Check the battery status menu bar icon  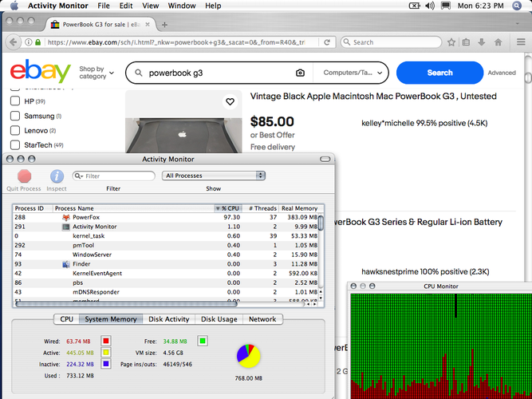pos(414,6)
